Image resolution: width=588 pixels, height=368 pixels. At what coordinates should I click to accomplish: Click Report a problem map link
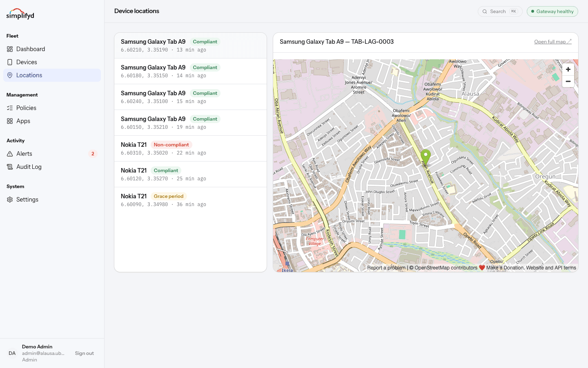[x=386, y=268]
